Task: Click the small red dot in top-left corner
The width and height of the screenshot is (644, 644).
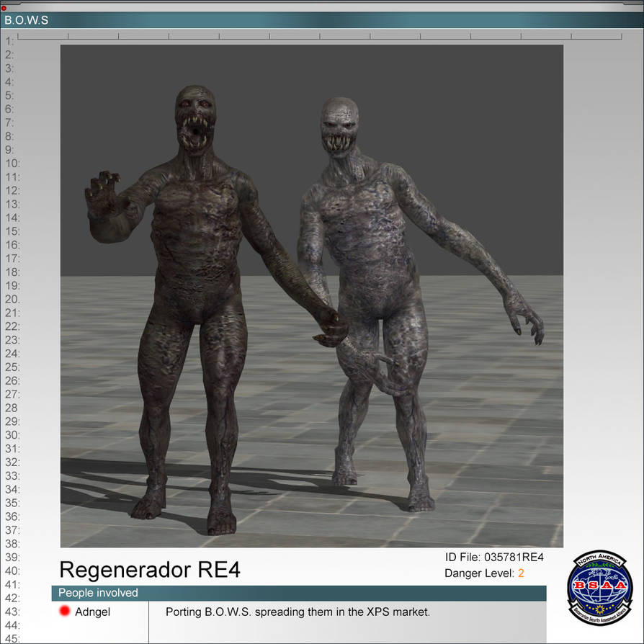Action: [x=4, y=8]
